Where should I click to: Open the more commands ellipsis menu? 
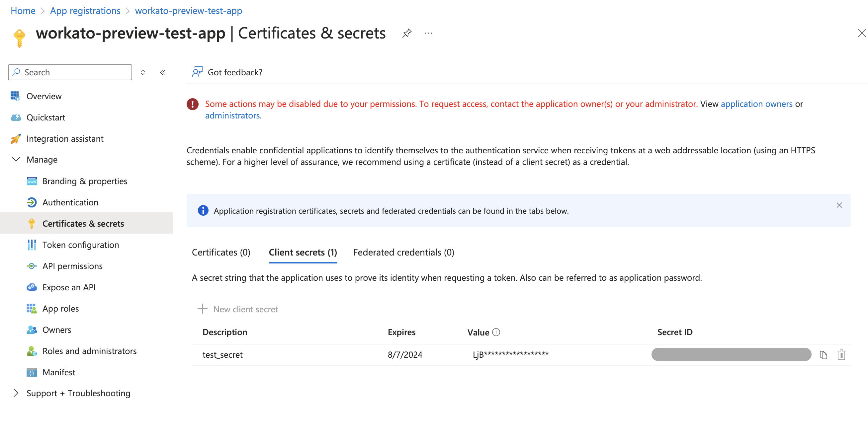click(x=428, y=33)
